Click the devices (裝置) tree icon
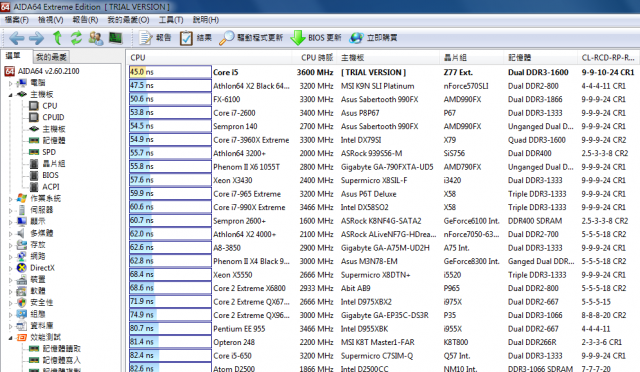The height and width of the screenshot is (372, 640). 22,280
